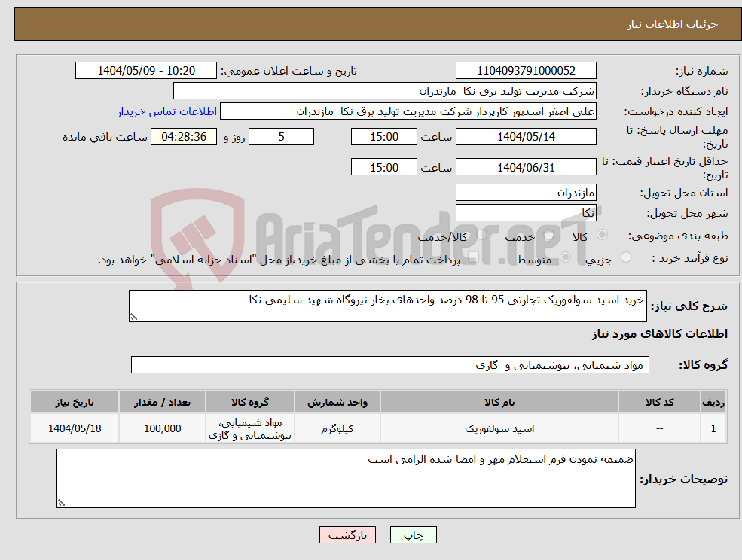Viewport: 742px width, 560px height.
Task: Click the واحد شمارش column header
Action: click(x=337, y=402)
